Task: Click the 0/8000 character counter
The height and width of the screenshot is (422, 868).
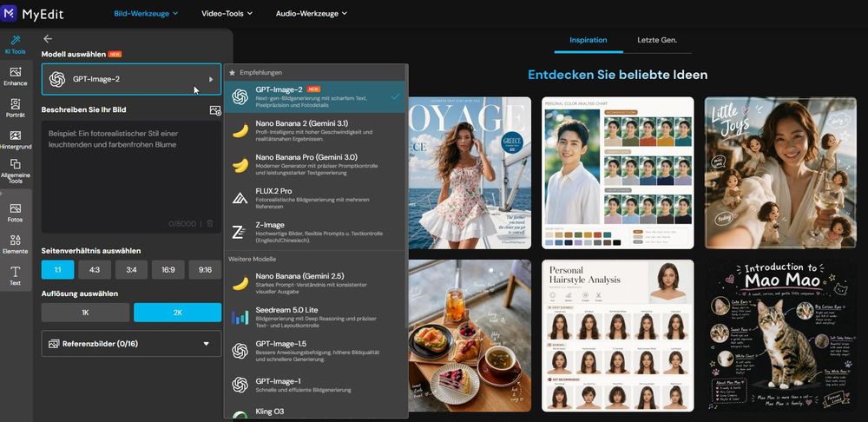Action: point(182,223)
